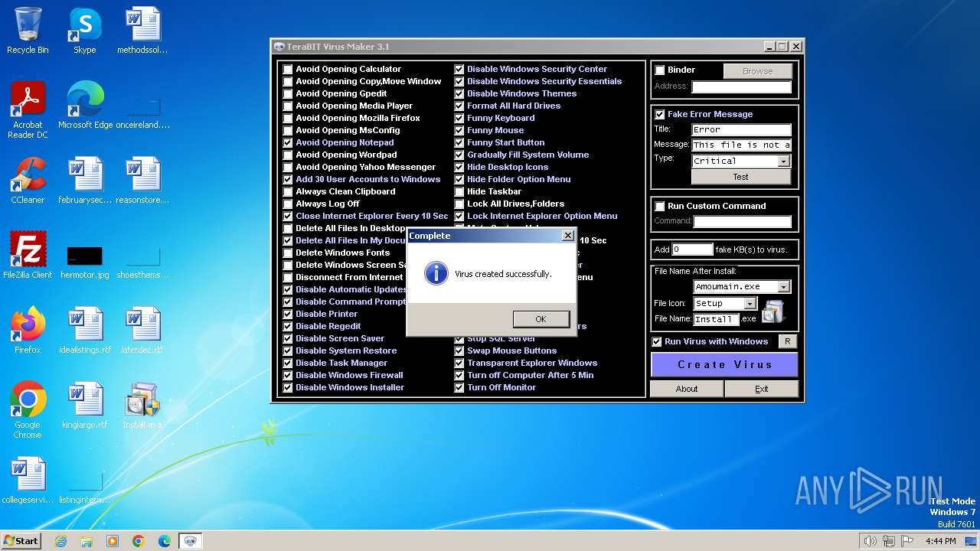
Task: Toggle Disable Windows Security Center checkbox
Action: point(459,69)
